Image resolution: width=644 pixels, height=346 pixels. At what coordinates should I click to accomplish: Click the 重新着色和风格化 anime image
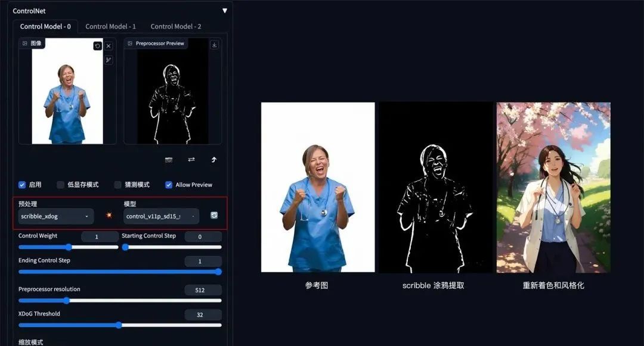coord(553,188)
